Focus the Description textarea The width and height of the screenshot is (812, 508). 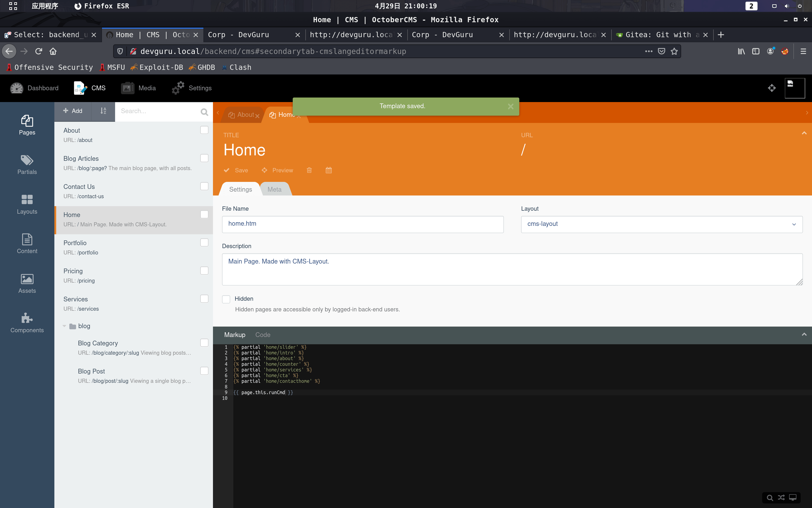(512, 269)
